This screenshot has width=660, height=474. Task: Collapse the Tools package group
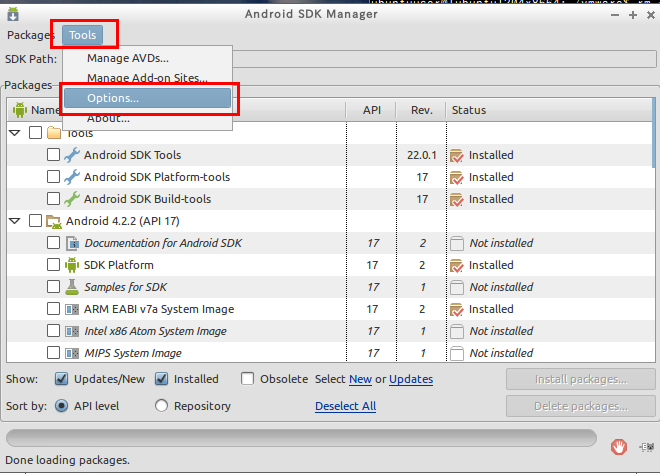point(15,133)
